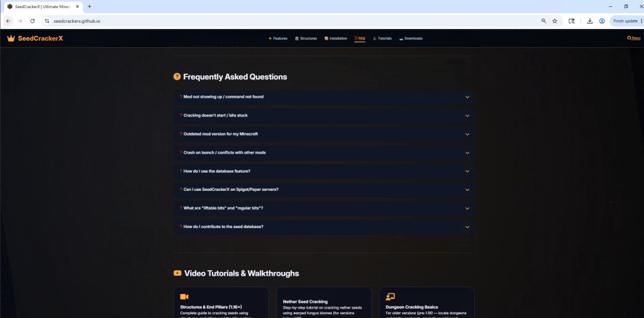Expand 'Outdated mod version for my Minecraft'
Screen dimensions: 644x318
coord(324,134)
